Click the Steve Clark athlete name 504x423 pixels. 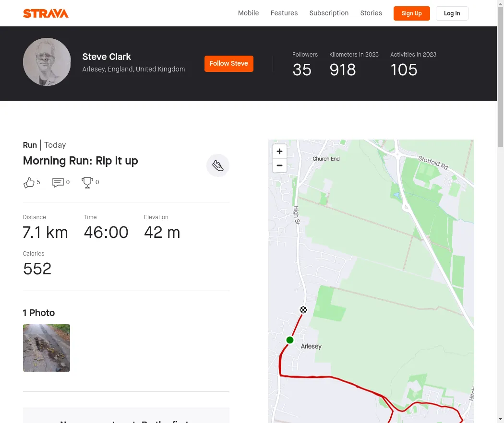coord(107,57)
